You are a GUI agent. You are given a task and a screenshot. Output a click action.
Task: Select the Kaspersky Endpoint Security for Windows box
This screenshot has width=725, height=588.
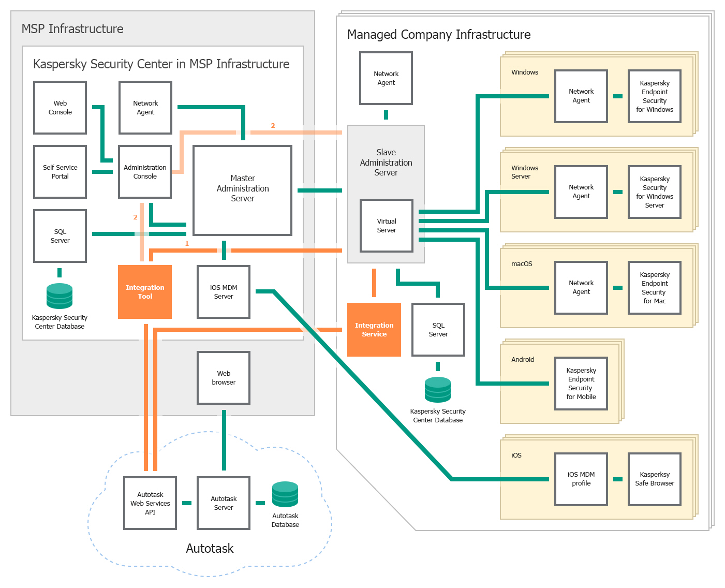(654, 97)
